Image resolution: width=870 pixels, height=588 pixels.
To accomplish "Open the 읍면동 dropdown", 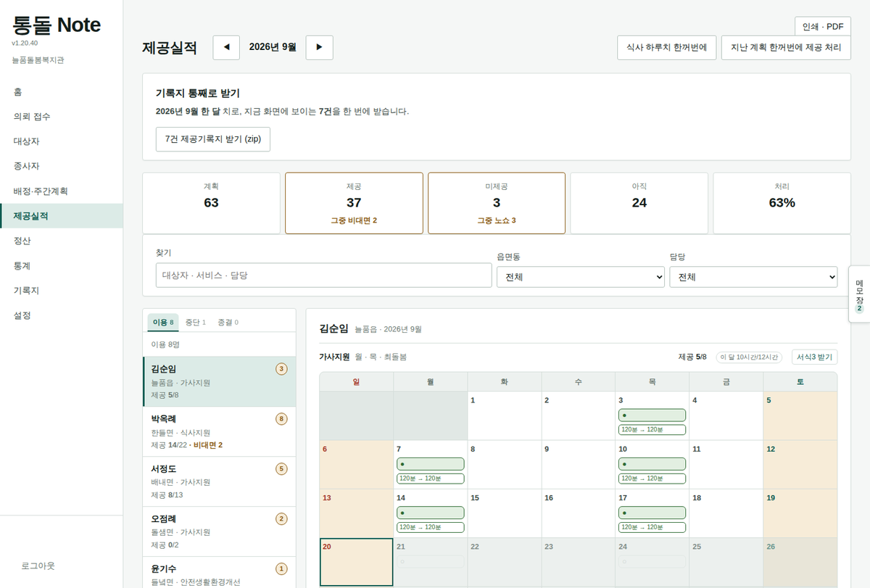I will 581,277.
